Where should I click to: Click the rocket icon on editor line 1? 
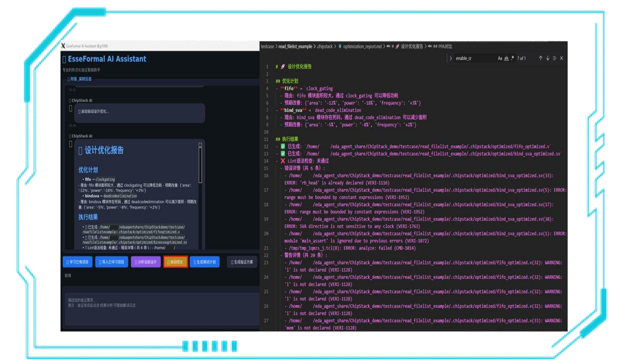tap(283, 67)
